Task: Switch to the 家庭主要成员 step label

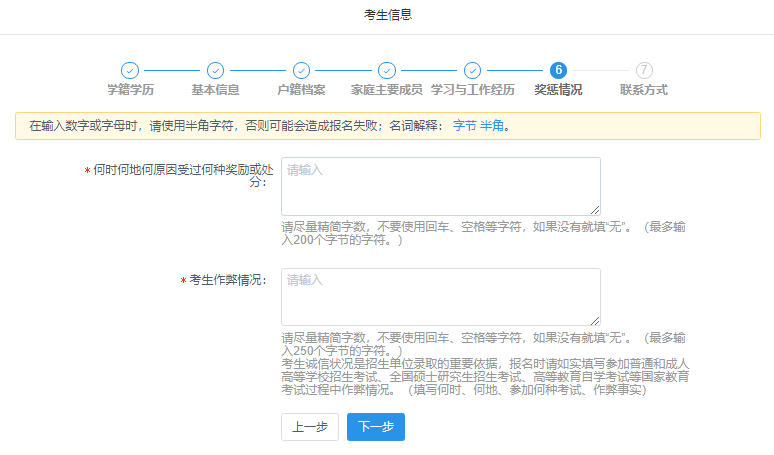Action: pyautogui.click(x=386, y=90)
